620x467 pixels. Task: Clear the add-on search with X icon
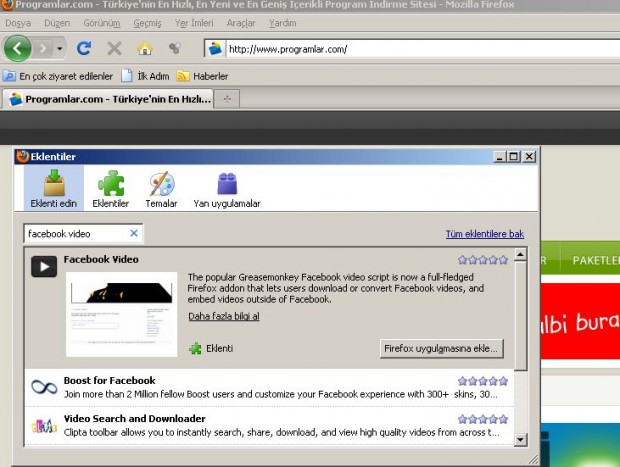tap(134, 233)
